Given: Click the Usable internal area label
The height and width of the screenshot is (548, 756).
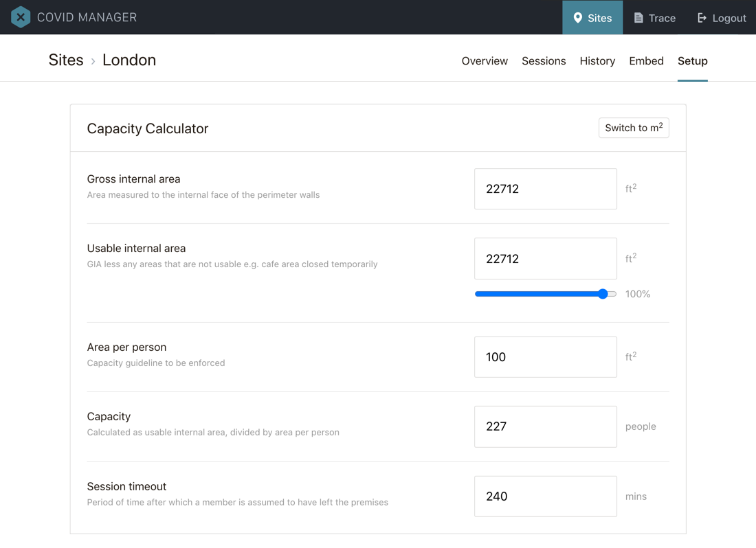Looking at the screenshot, I should click(137, 249).
